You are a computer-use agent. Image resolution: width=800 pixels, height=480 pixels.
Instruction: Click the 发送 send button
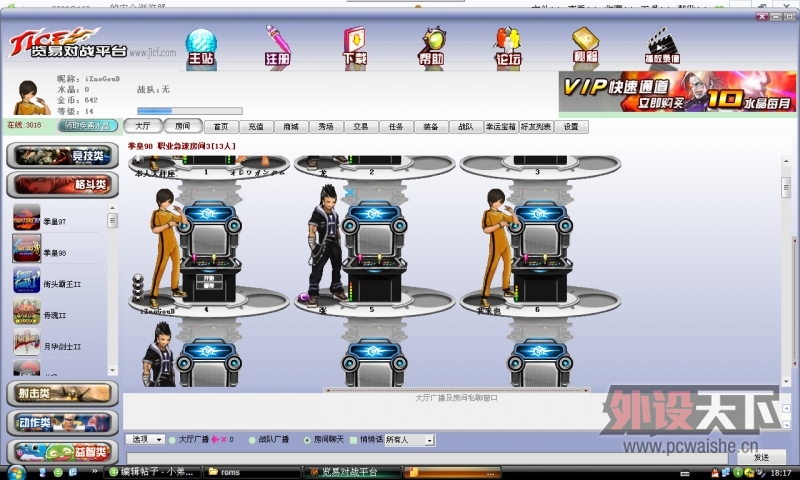pos(761,458)
